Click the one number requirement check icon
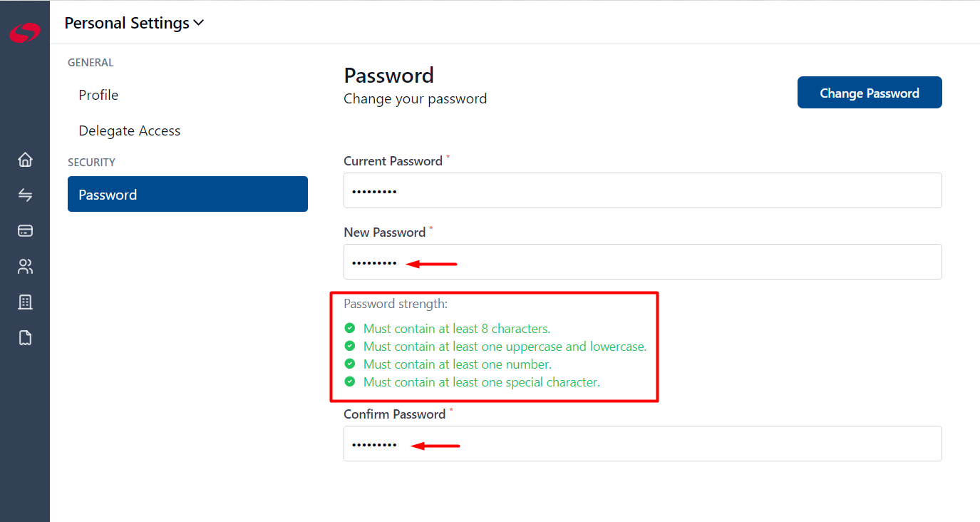 (x=349, y=364)
